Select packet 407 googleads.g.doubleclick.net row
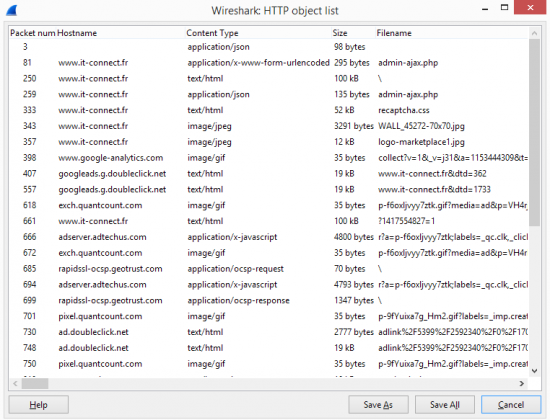The image size is (550, 420). click(268, 174)
